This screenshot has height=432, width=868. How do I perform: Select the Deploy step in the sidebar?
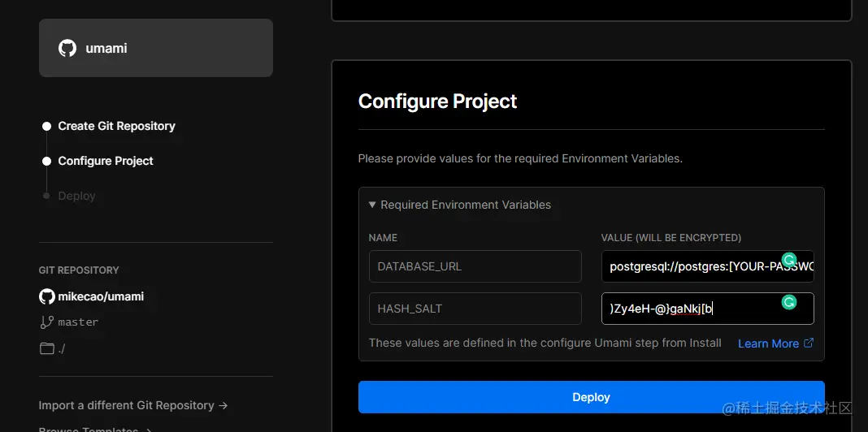pyautogui.click(x=76, y=196)
